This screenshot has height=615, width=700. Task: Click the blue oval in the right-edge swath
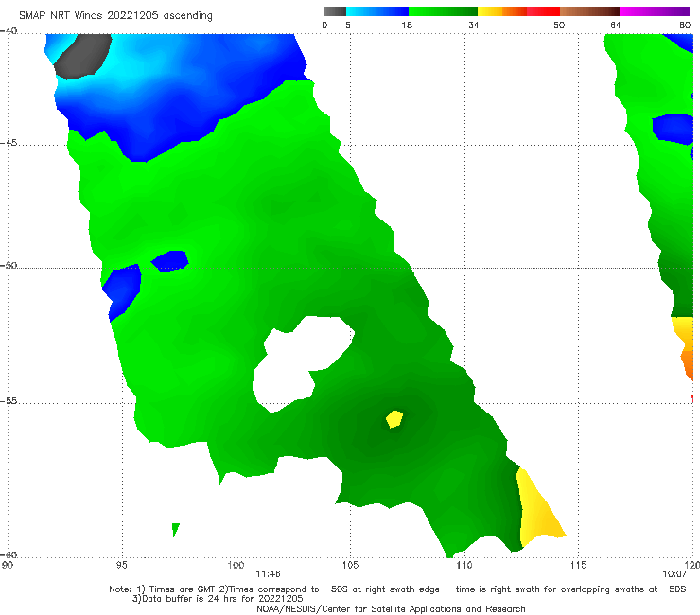point(674,129)
